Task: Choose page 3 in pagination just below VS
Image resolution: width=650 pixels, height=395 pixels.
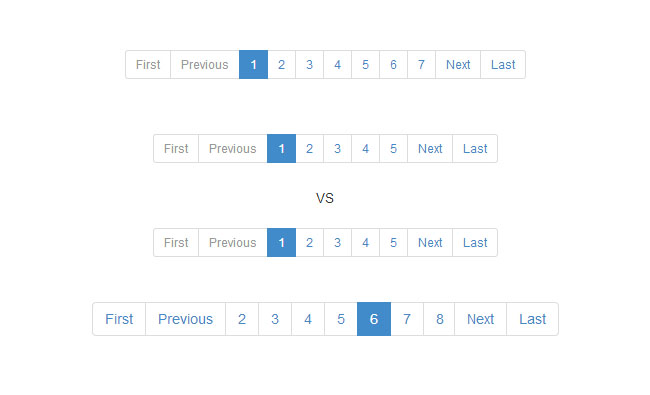Action: 337,242
